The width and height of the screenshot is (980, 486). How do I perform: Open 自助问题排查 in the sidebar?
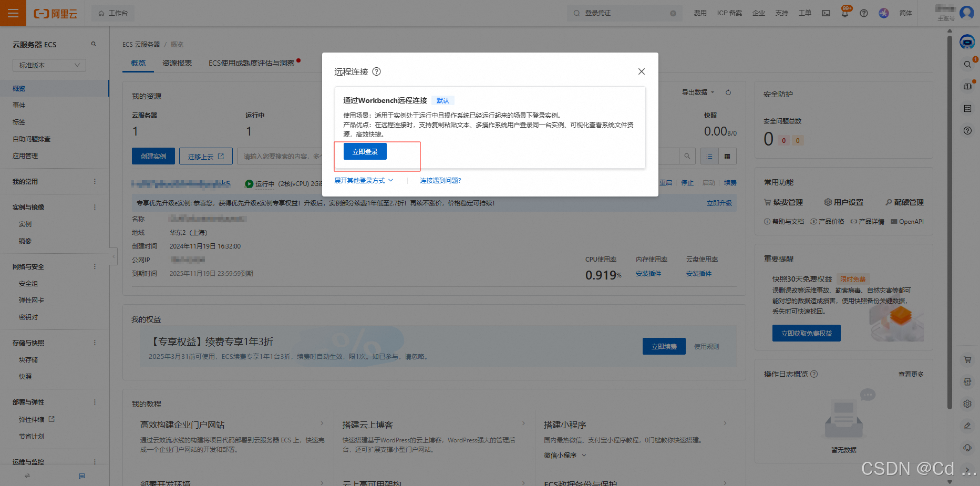(x=32, y=139)
